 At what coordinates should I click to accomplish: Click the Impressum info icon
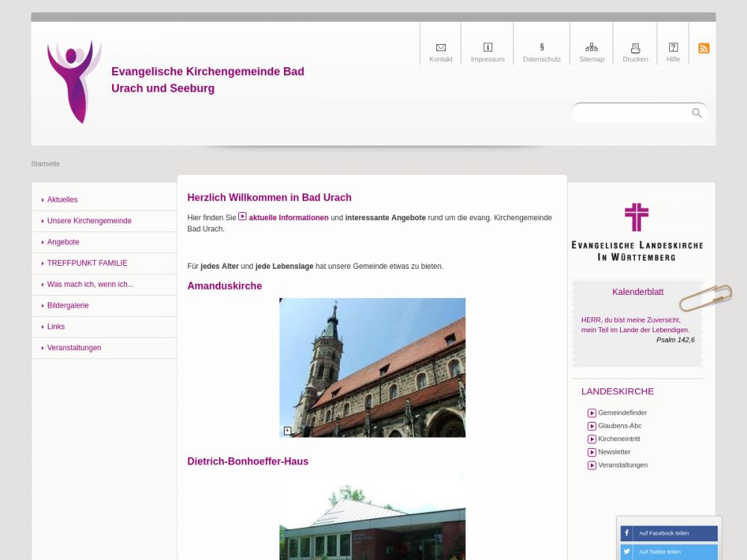pyautogui.click(x=488, y=48)
